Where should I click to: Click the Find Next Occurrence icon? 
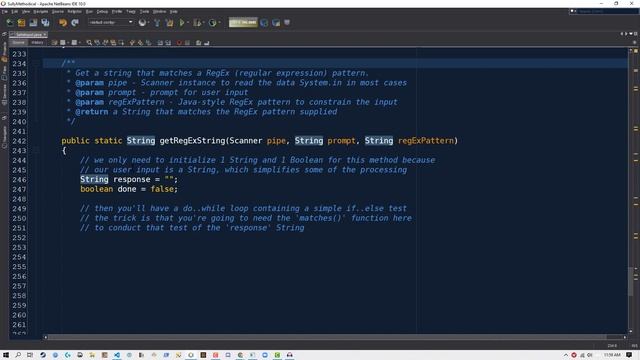105,42
